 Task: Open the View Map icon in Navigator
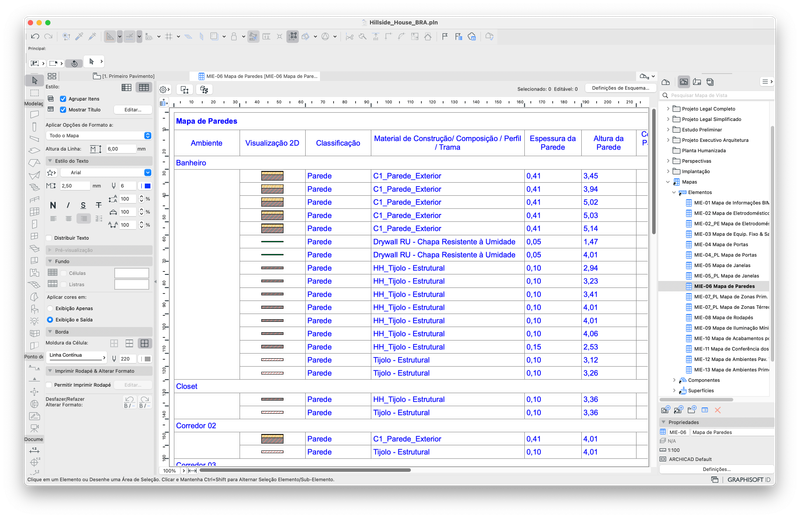[x=684, y=82]
